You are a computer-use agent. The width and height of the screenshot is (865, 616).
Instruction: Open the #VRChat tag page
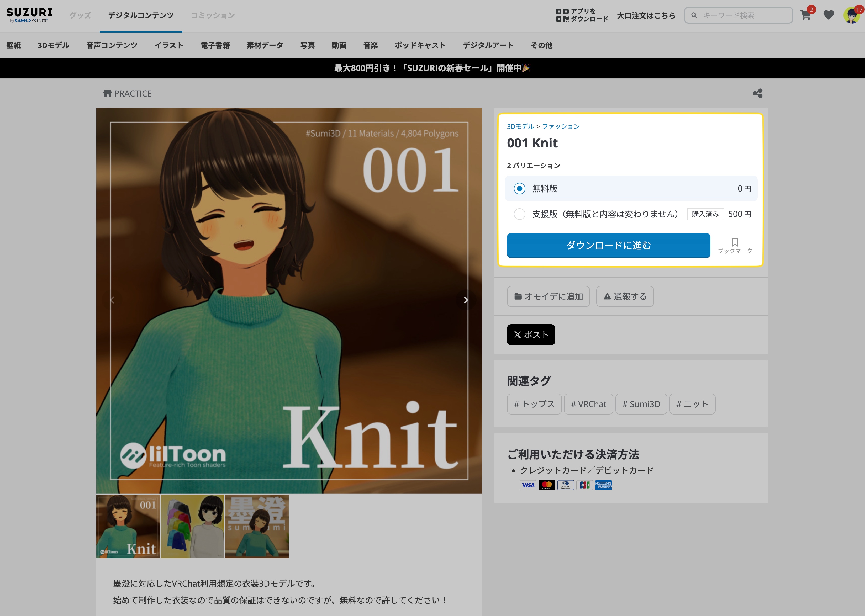pyautogui.click(x=588, y=404)
